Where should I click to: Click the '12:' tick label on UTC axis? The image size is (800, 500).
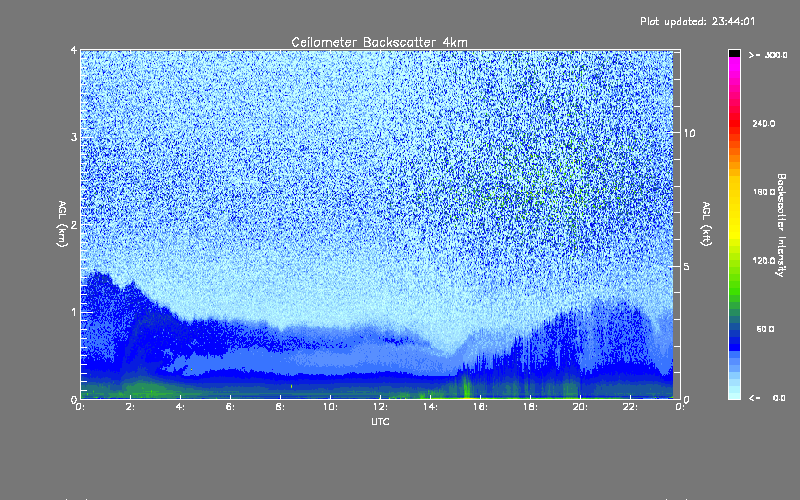pos(380,407)
